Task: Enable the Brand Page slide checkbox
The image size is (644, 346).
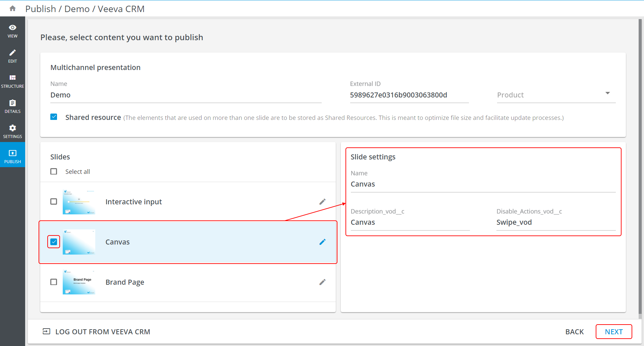Action: coord(54,282)
